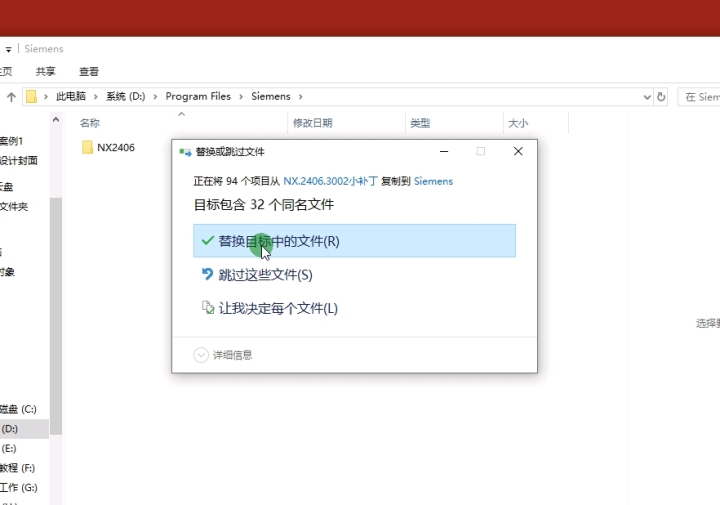Viewport: 720px width, 505px height.
Task: Expand chevron after the 系统 (D:) breadcrumb
Action: click(x=155, y=97)
